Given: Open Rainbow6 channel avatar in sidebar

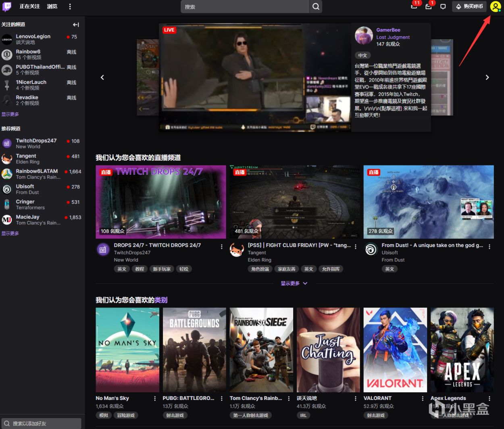Looking at the screenshot, I should tap(7, 54).
